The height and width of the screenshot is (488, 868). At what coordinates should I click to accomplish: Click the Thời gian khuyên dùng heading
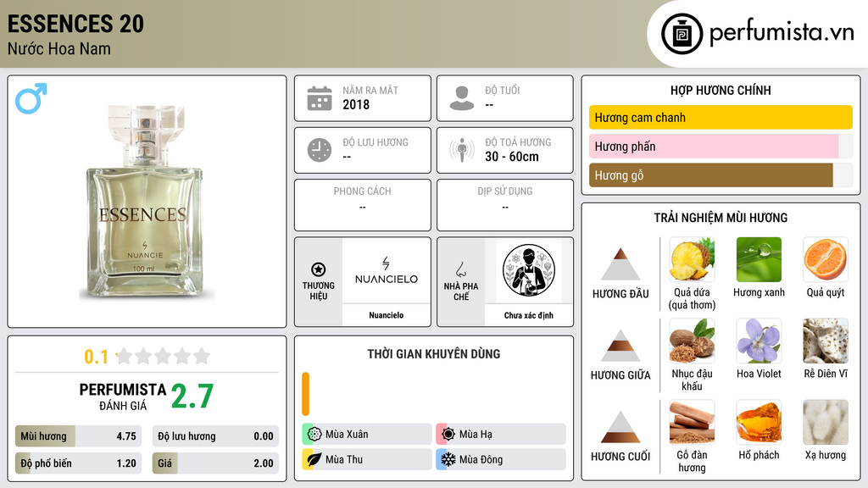tap(434, 353)
